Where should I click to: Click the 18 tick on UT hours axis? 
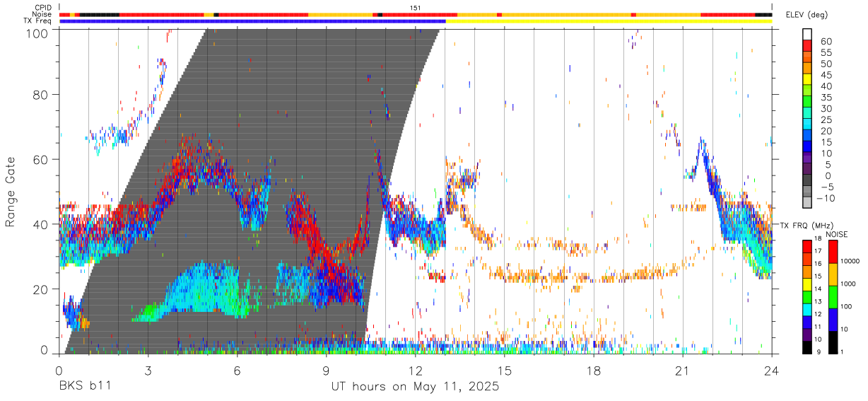[594, 369]
